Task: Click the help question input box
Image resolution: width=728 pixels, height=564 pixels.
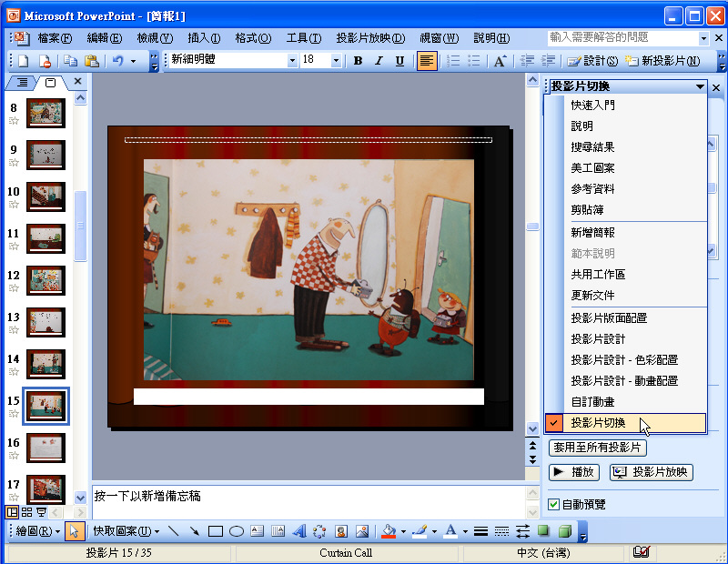Action: tap(622, 37)
